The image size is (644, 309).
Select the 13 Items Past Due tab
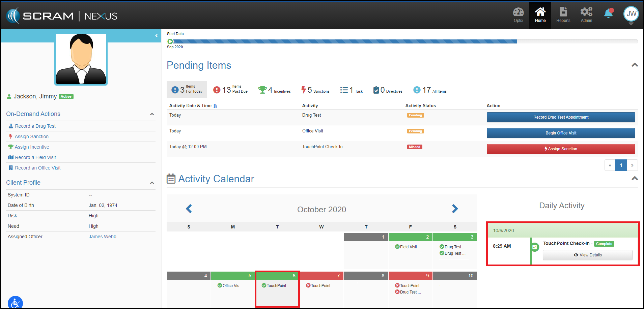230,90
